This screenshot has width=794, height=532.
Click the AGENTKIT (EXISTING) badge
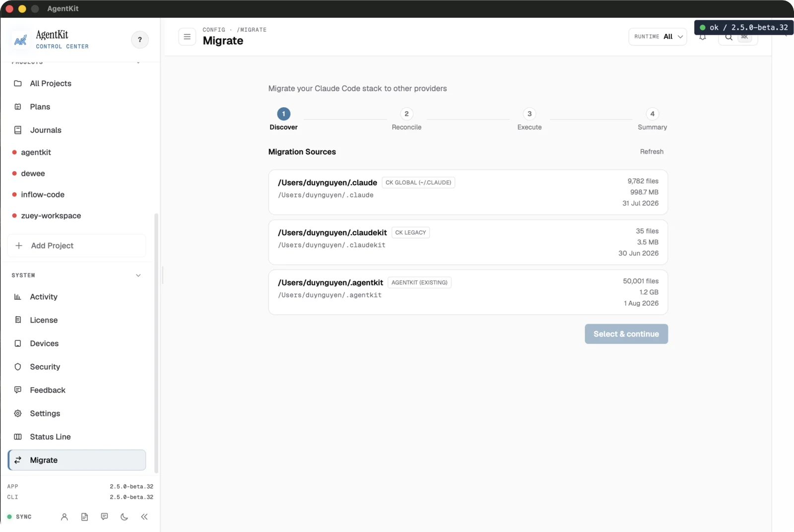point(419,283)
